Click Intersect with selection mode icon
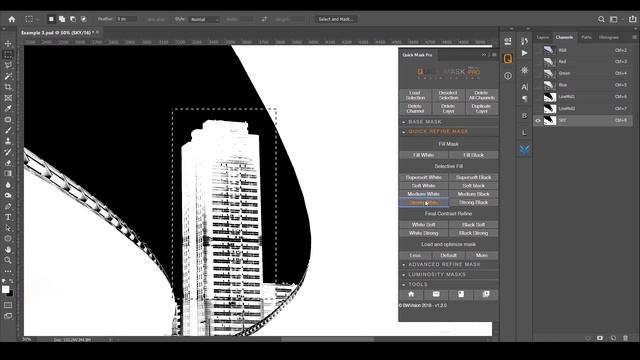 [84, 19]
